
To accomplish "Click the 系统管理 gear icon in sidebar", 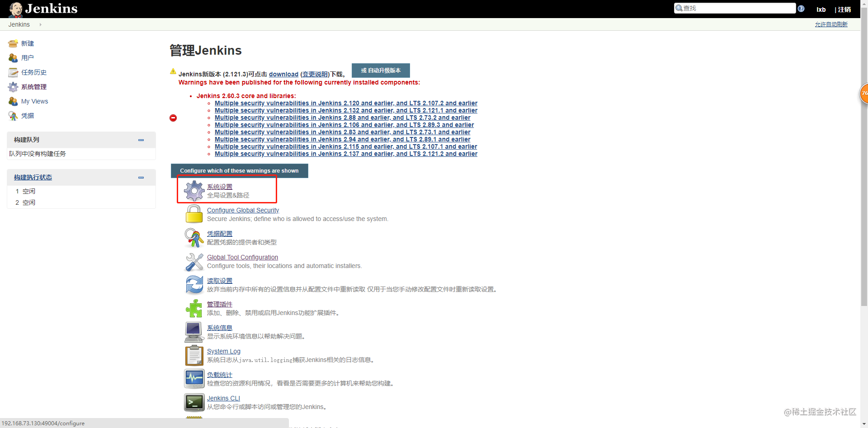I will 13,87.
